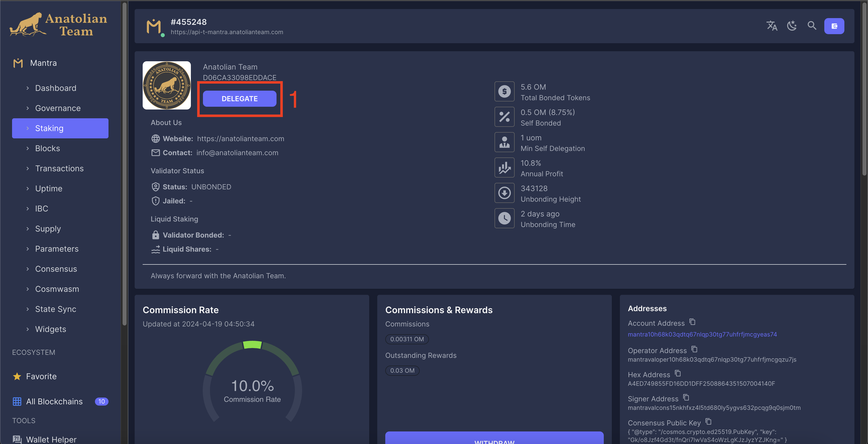Image resolution: width=868 pixels, height=444 pixels.
Task: Click the Website globe icon
Action: coord(155,139)
